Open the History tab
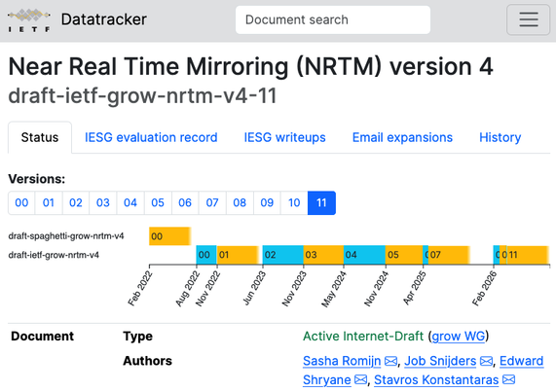Image resolution: width=556 pixels, height=392 pixels. 500,137
